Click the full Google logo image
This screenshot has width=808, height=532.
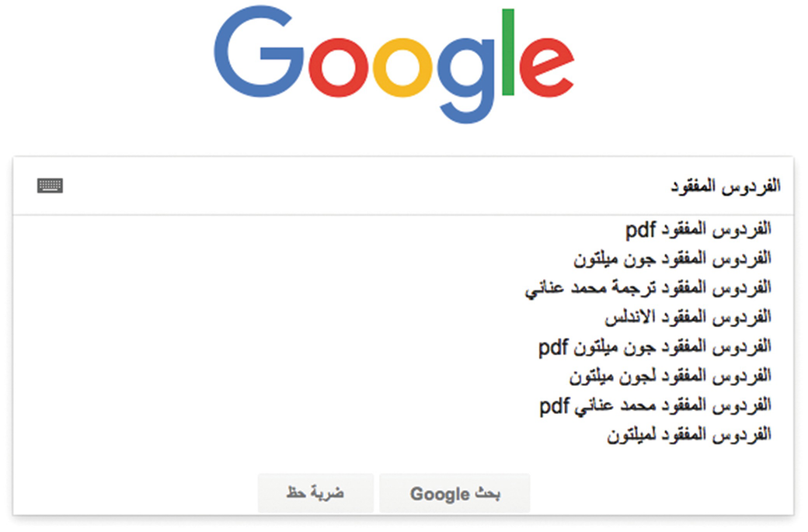(394, 65)
